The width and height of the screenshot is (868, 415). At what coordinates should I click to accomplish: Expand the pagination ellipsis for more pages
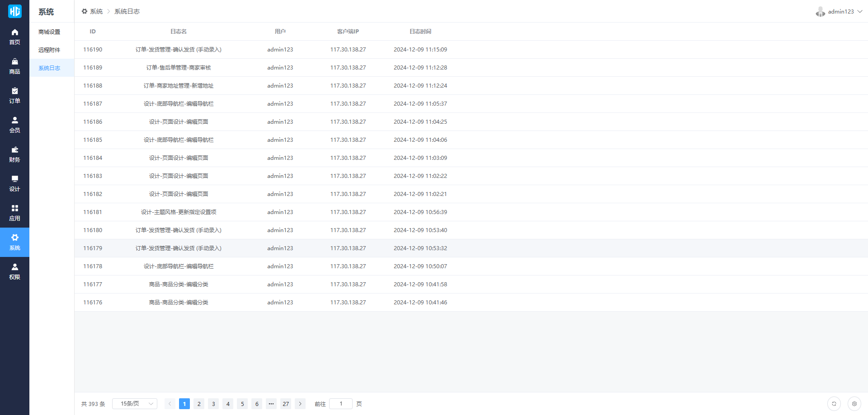click(271, 404)
